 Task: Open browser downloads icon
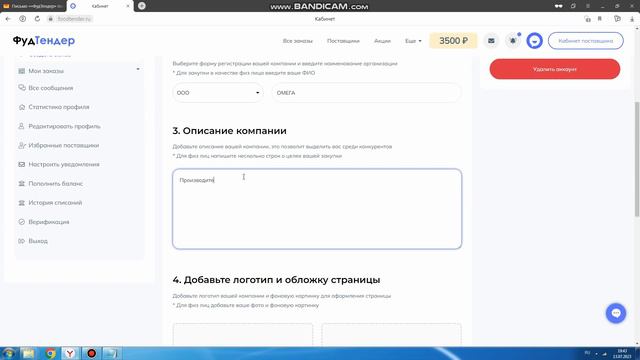(633, 19)
